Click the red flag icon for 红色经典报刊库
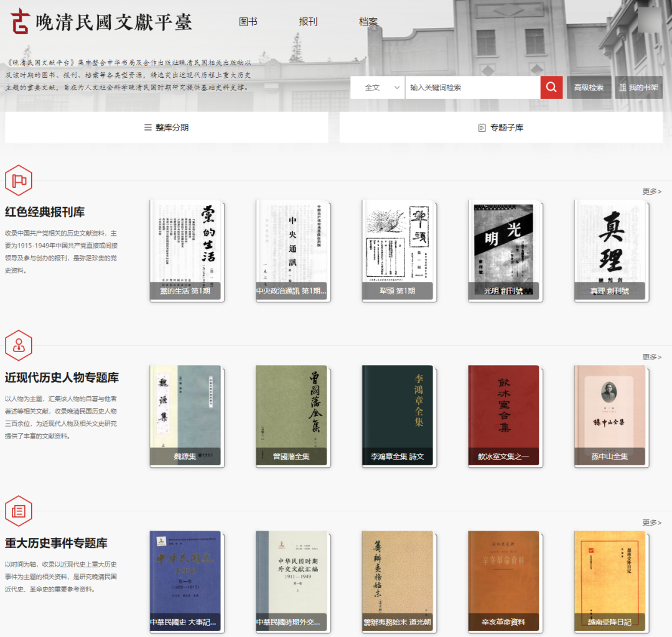 [19, 180]
